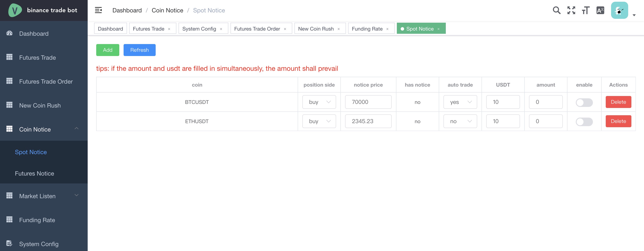This screenshot has height=251, width=644.
Task: Open BTCUSDT position side dropdown
Action: tap(319, 102)
